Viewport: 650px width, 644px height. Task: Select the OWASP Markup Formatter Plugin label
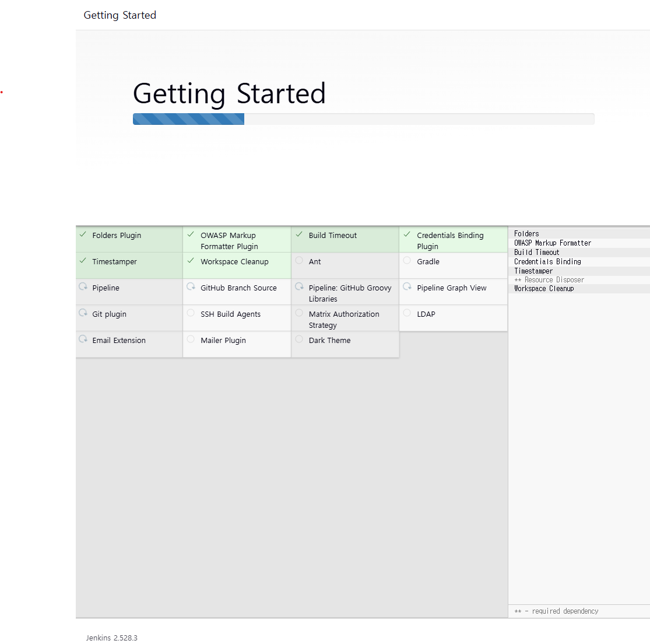pyautogui.click(x=229, y=241)
